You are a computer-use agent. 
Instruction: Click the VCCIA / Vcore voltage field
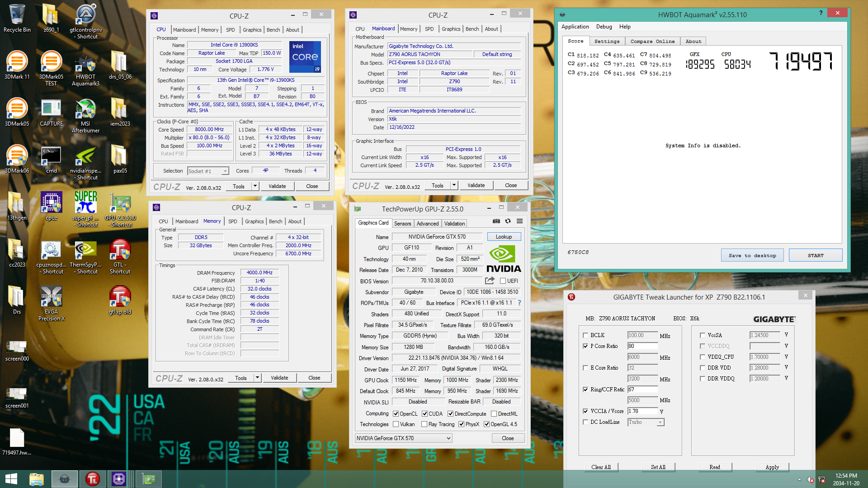click(642, 411)
